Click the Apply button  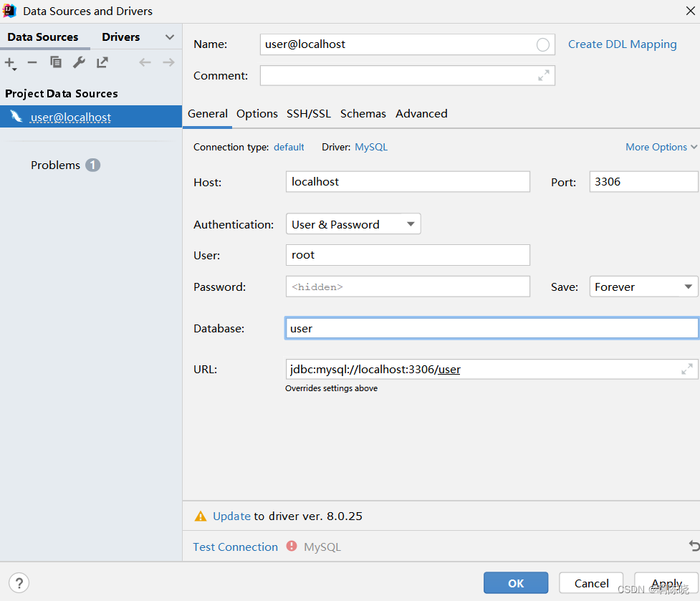coord(666,582)
